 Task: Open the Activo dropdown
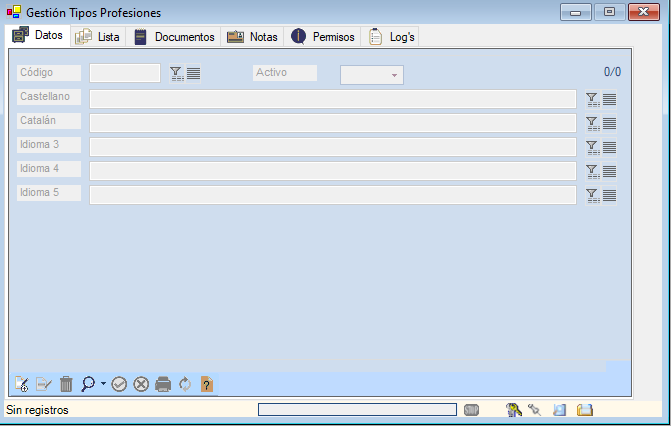[x=372, y=75]
